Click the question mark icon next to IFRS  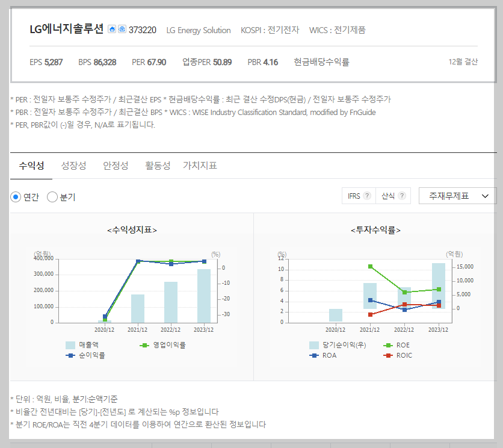pyautogui.click(x=367, y=196)
